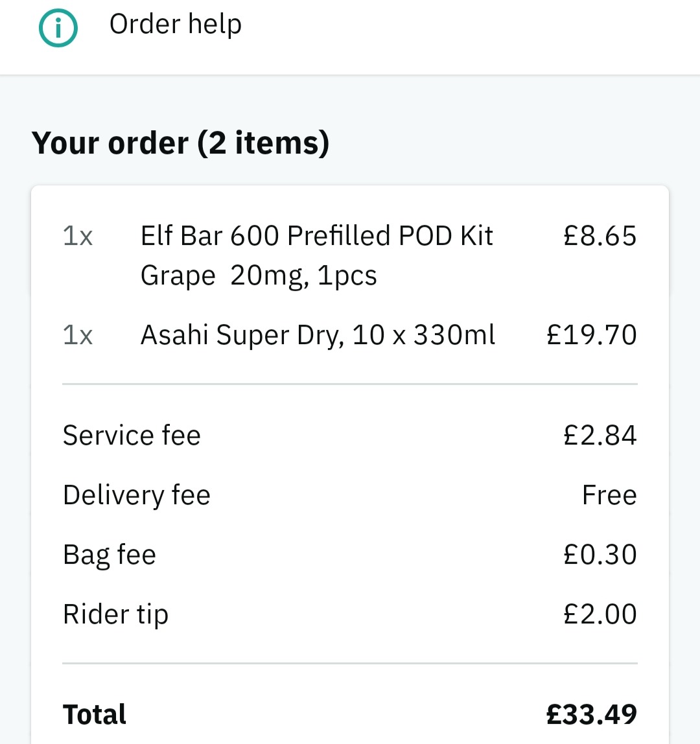
Task: Open the Order help link
Action: [176, 24]
